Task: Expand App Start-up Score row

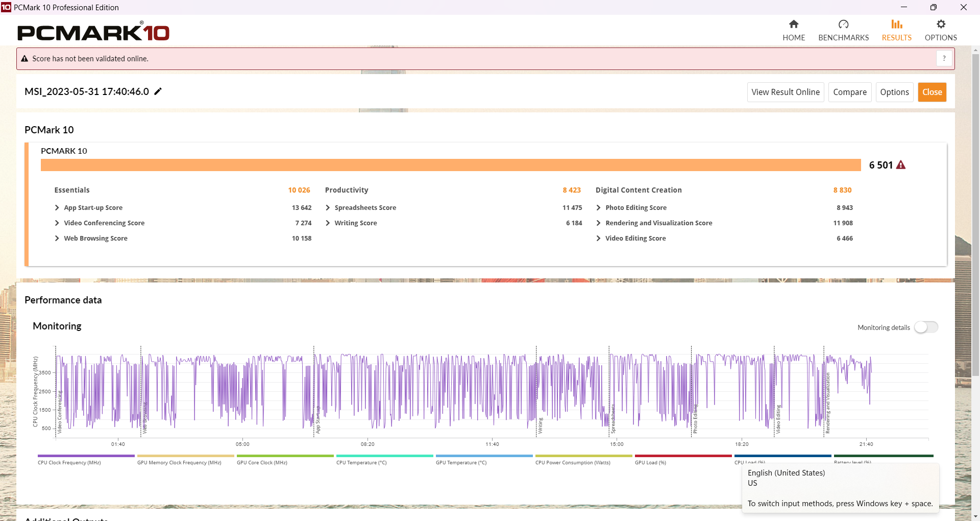Action: tap(57, 208)
